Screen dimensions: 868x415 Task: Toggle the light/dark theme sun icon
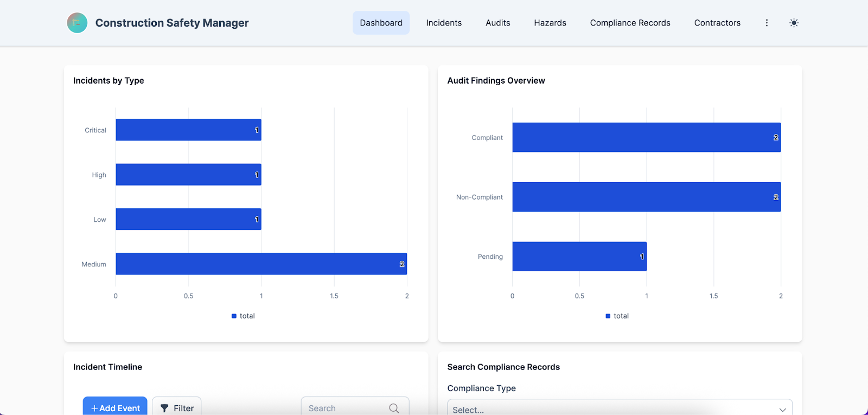pyautogui.click(x=794, y=23)
